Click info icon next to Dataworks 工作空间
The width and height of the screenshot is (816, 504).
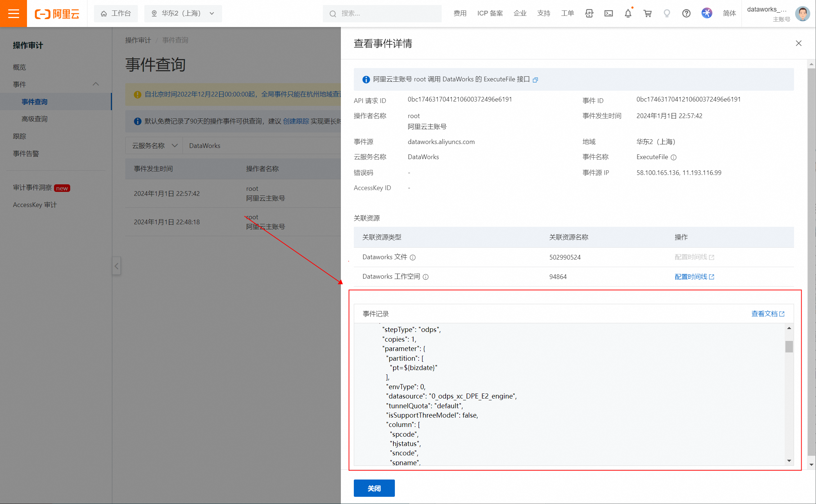(x=425, y=277)
